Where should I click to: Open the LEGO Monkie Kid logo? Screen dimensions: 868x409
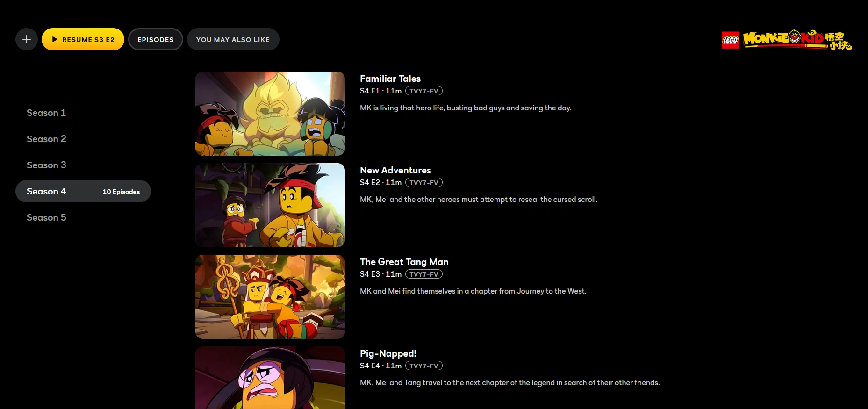click(787, 40)
